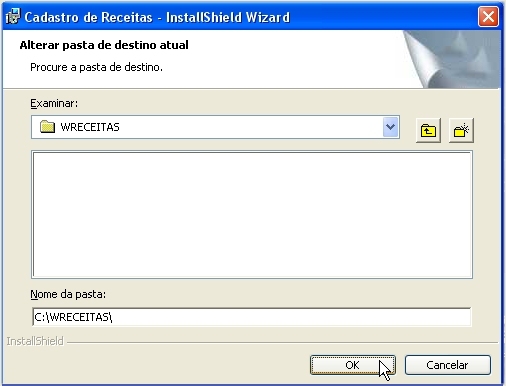Click the WRECEITAS folder icon in combo box
This screenshot has width=506, height=386.
pyautogui.click(x=47, y=127)
